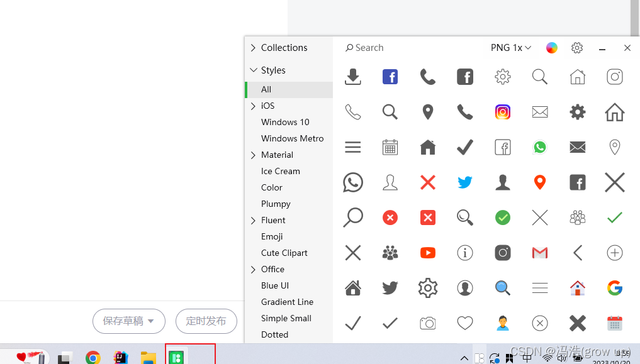Pick the gray outlined calendar icon

pos(390,147)
